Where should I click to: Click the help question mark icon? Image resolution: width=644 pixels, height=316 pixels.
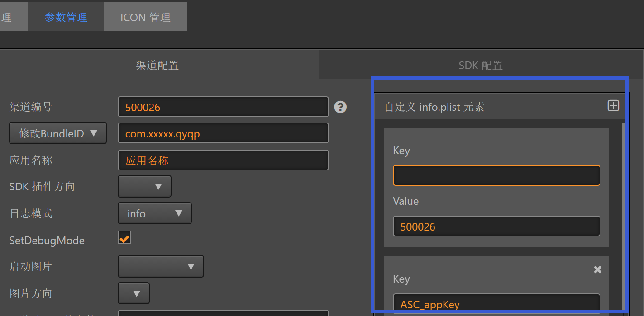(x=340, y=107)
